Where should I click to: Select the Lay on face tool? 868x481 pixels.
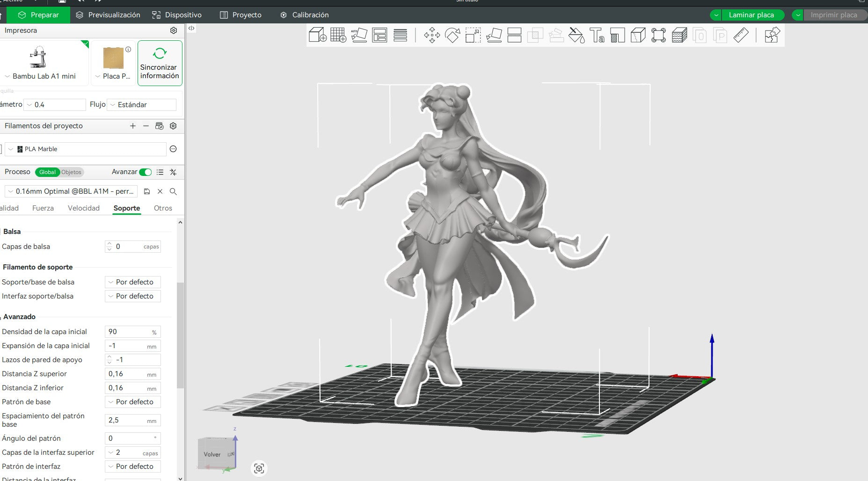[494, 35]
